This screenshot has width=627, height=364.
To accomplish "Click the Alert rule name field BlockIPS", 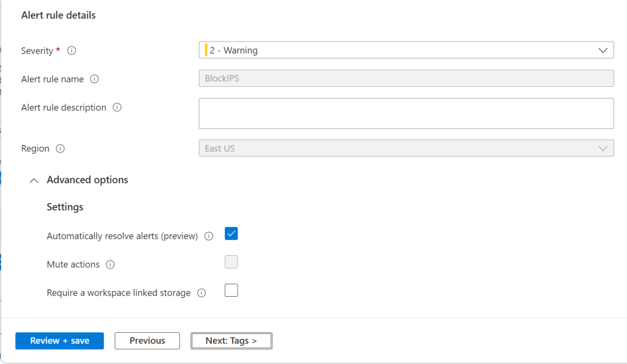I will click(x=406, y=78).
